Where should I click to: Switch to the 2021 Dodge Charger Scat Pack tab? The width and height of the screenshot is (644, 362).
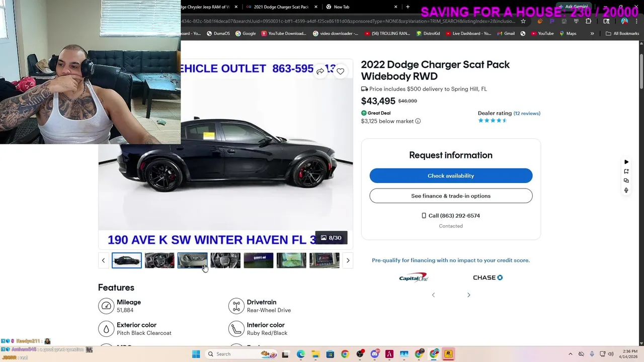(281, 7)
